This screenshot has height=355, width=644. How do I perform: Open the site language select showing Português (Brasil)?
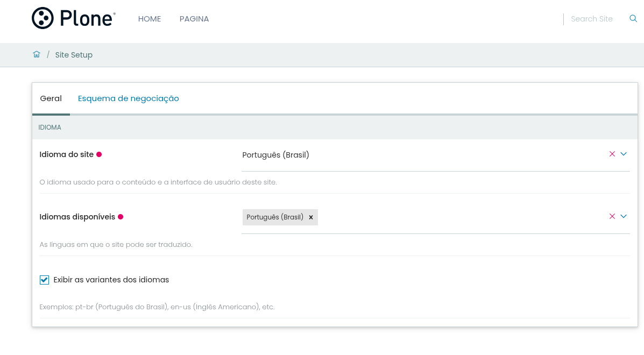coord(420,155)
